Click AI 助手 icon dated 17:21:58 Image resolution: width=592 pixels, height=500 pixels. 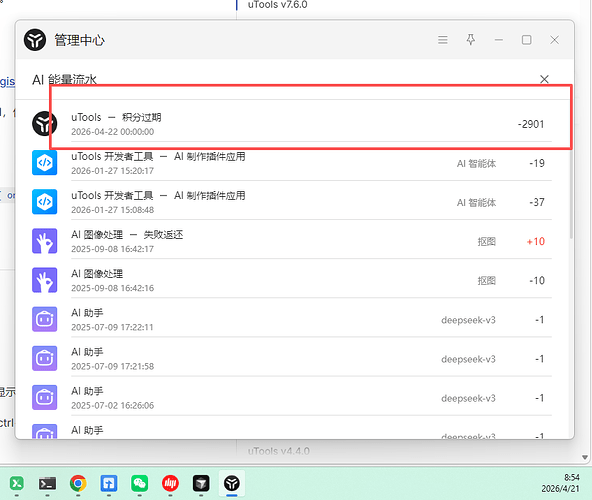(44, 358)
